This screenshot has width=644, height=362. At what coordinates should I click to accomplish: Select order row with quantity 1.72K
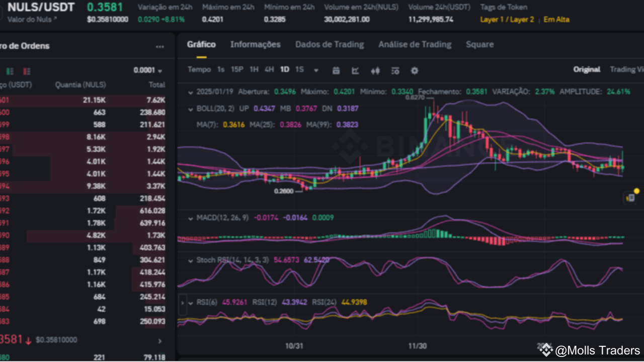pos(83,211)
